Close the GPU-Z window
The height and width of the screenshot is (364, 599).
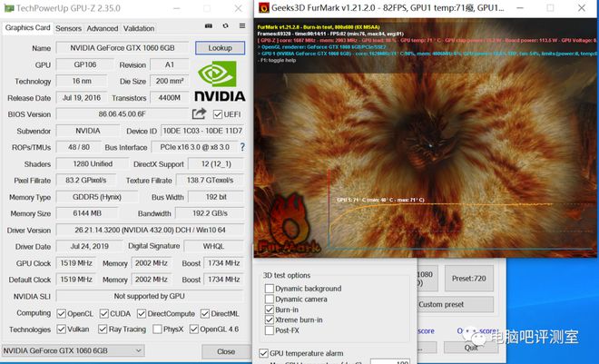click(238, 8)
